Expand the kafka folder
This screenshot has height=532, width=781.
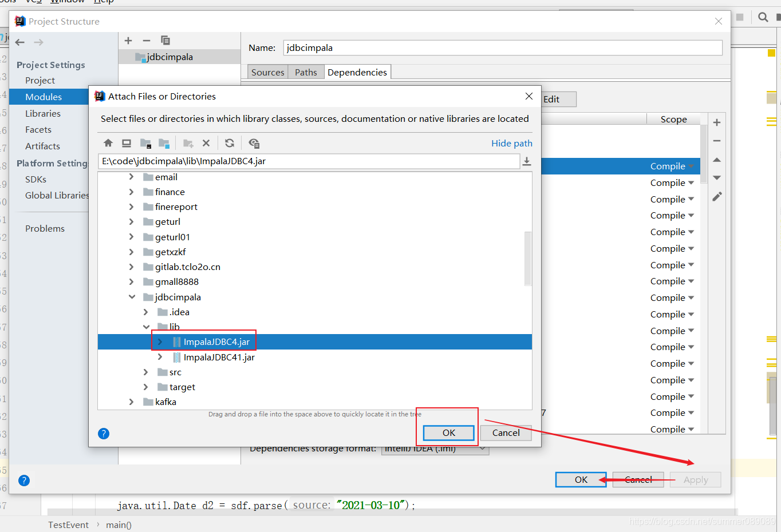[x=131, y=402]
